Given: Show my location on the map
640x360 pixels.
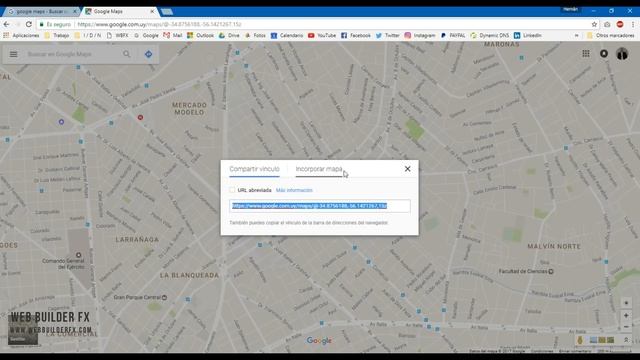Looking at the screenshot, I should tap(626, 303).
